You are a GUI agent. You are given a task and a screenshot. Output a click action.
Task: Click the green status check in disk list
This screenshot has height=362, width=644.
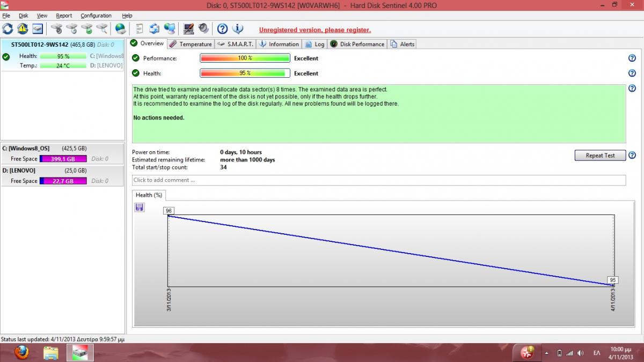6,56
